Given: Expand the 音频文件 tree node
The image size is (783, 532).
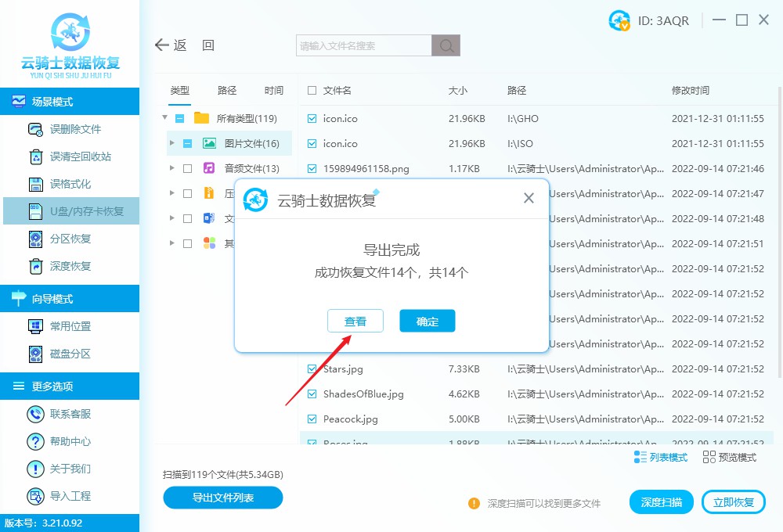Looking at the screenshot, I should (x=174, y=168).
